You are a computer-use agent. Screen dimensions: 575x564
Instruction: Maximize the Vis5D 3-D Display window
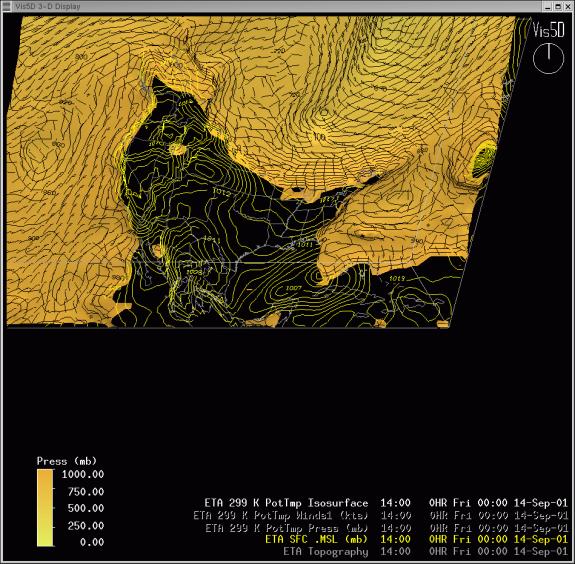(557, 7)
